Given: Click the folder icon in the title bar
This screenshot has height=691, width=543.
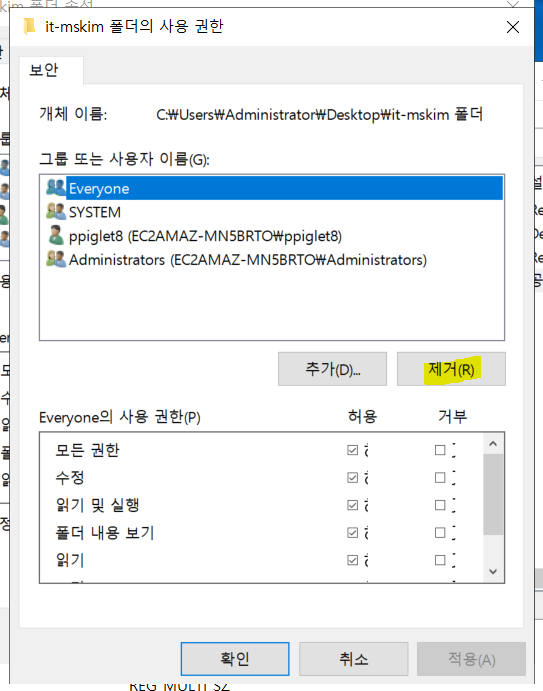Looking at the screenshot, I should [x=30, y=26].
